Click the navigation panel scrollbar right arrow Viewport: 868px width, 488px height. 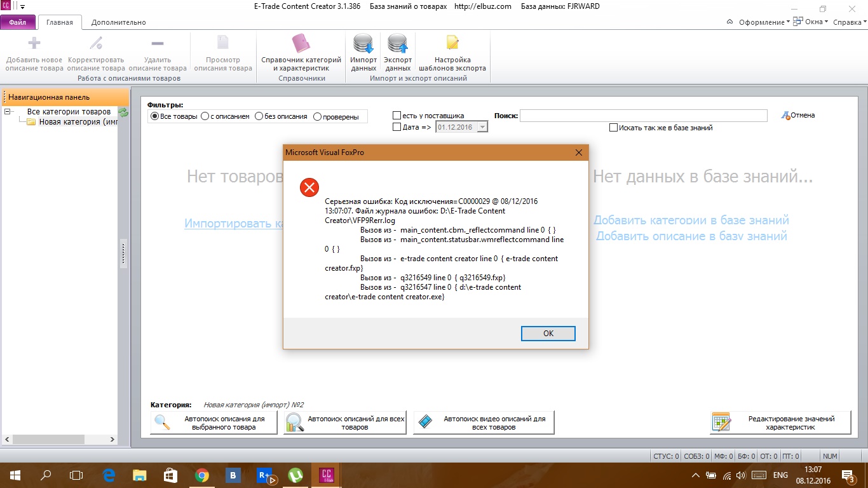tap(113, 439)
